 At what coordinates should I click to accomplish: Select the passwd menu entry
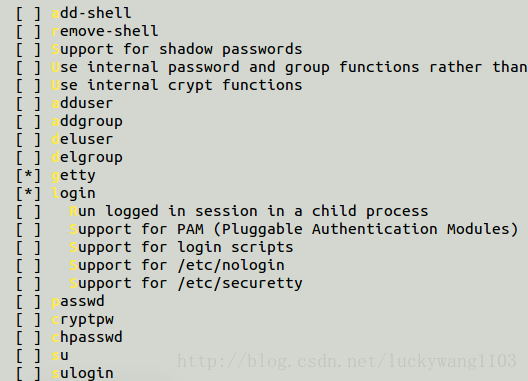(x=78, y=302)
